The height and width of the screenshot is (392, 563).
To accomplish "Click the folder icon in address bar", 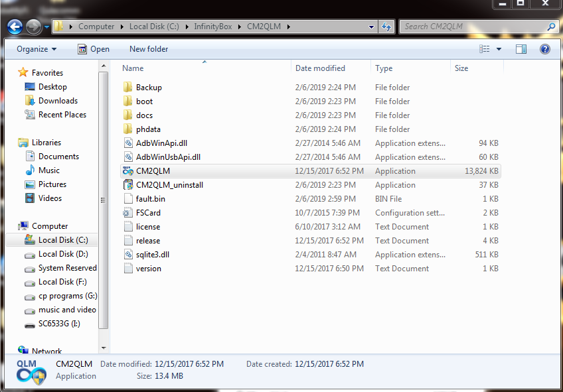I will pos(59,27).
